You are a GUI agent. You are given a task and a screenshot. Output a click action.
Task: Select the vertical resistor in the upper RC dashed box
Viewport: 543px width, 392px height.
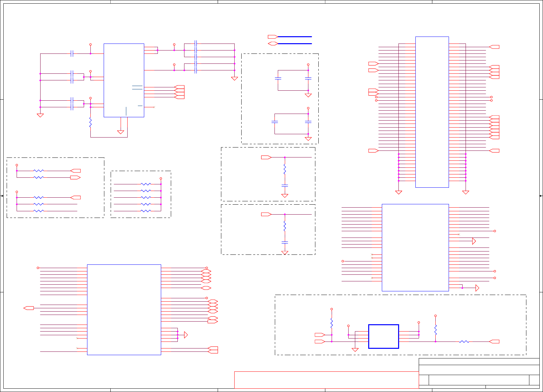285,169
